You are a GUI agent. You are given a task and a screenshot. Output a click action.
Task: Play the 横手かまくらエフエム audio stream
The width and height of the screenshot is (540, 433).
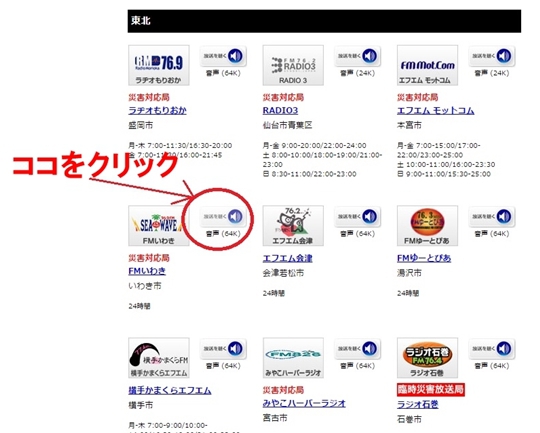(x=223, y=349)
